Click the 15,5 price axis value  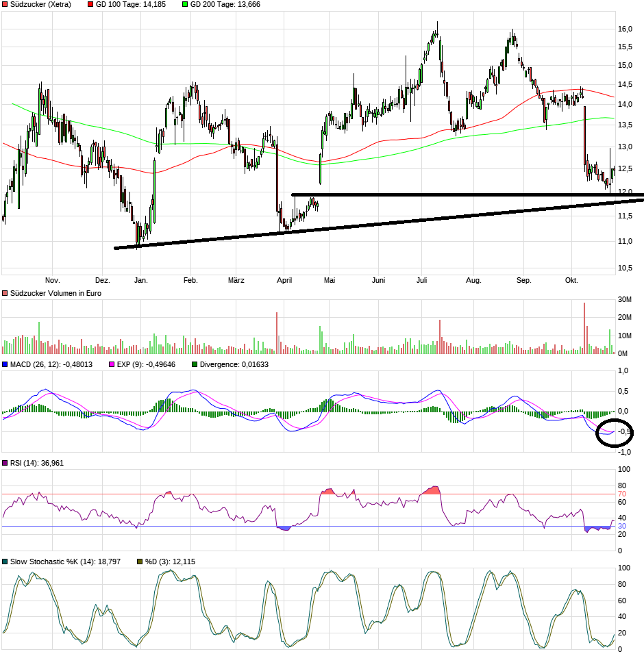[625, 47]
